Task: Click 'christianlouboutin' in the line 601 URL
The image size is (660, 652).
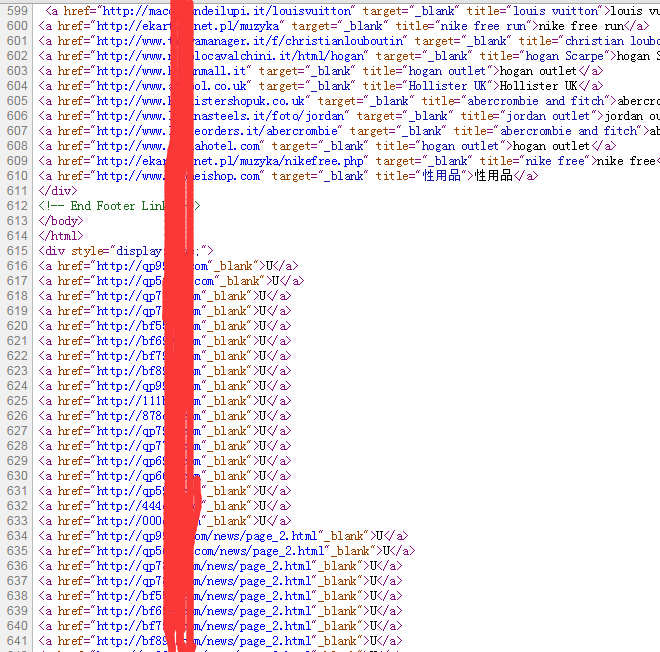Action: tap(344, 41)
